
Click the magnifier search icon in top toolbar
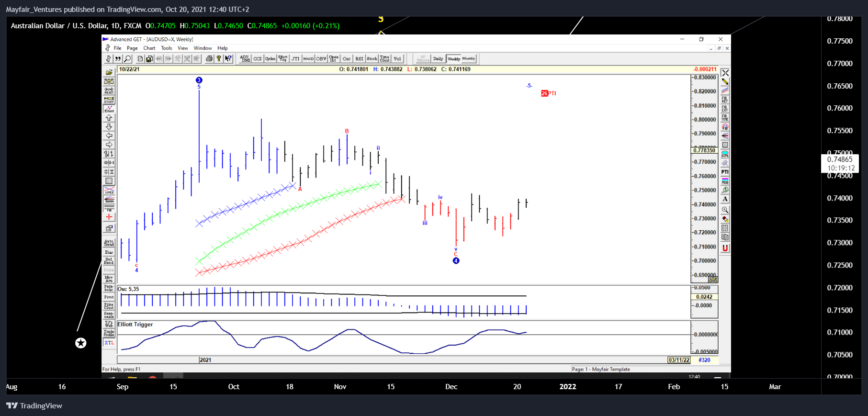tap(128, 59)
